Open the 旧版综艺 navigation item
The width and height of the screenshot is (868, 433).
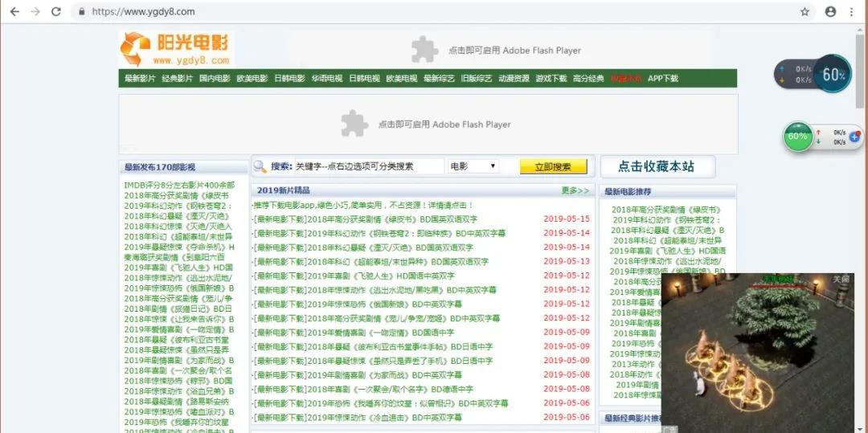coord(476,79)
